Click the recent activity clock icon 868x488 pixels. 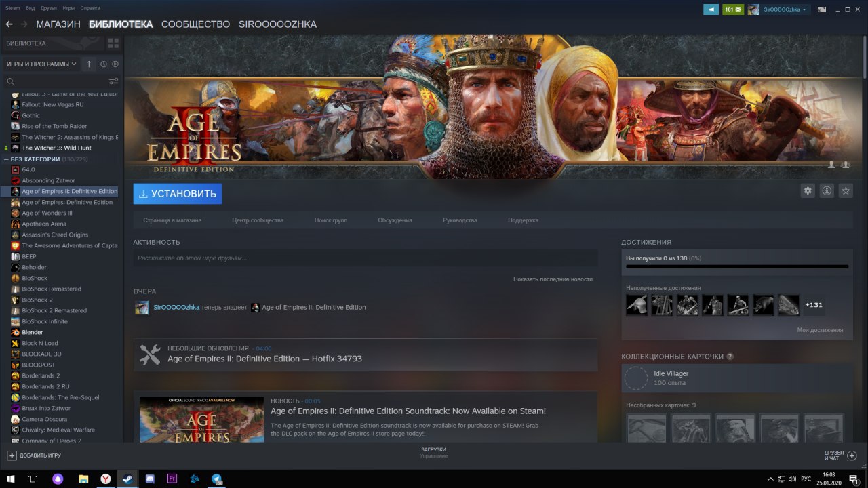click(104, 64)
